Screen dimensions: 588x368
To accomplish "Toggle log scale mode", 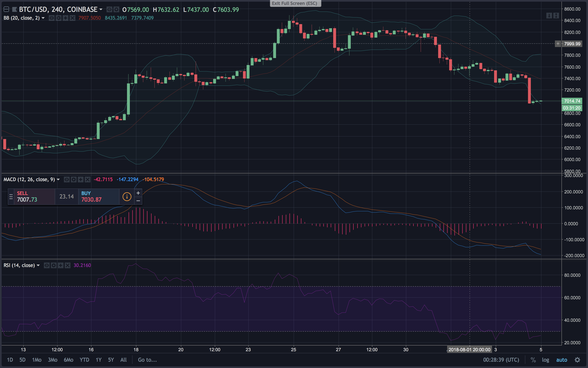I will tap(546, 360).
